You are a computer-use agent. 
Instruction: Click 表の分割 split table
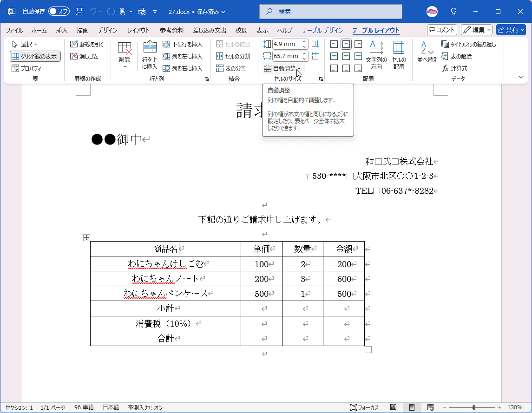(x=231, y=68)
